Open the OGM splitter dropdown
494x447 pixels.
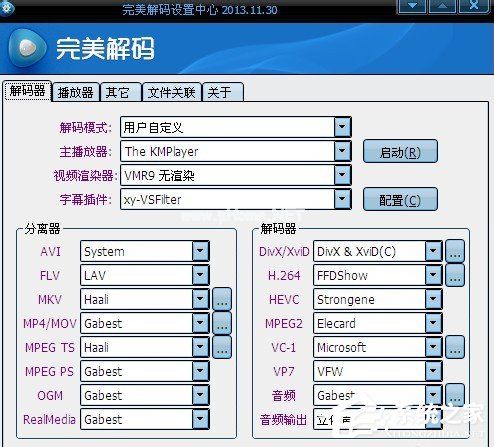200,395
